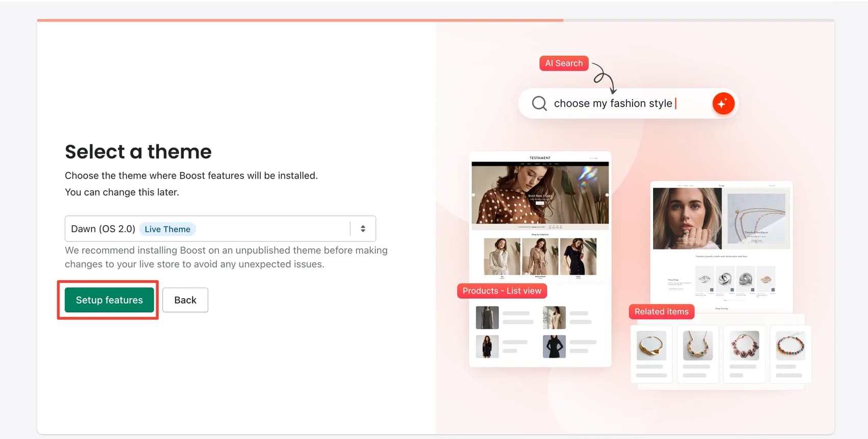Image resolution: width=868 pixels, height=439 pixels.
Task: Click the recommendation text about unpublished theme
Action: click(226, 257)
